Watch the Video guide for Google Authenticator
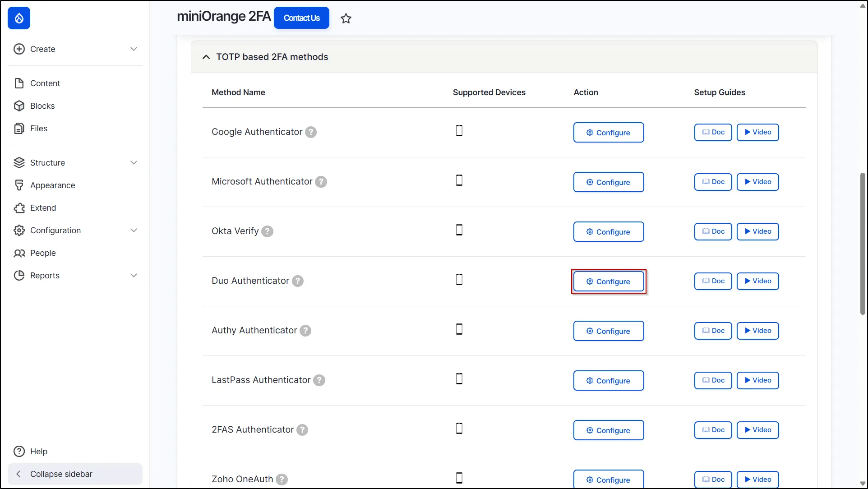This screenshot has width=868, height=489. (x=758, y=133)
